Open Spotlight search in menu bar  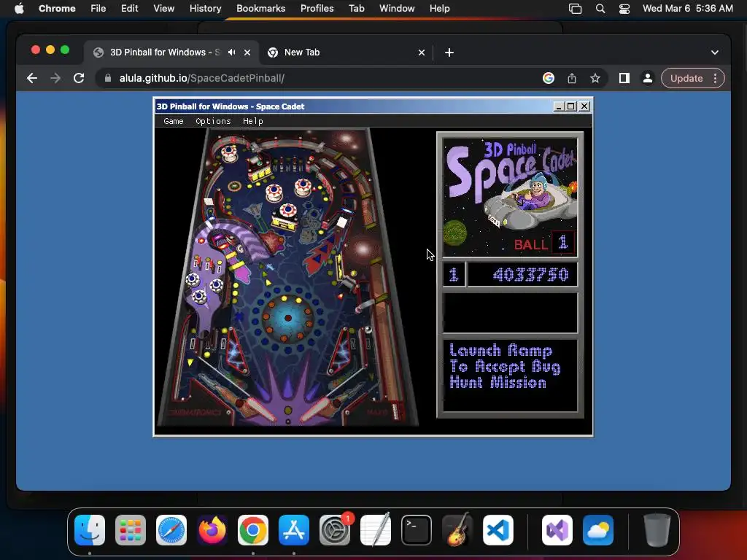point(600,9)
